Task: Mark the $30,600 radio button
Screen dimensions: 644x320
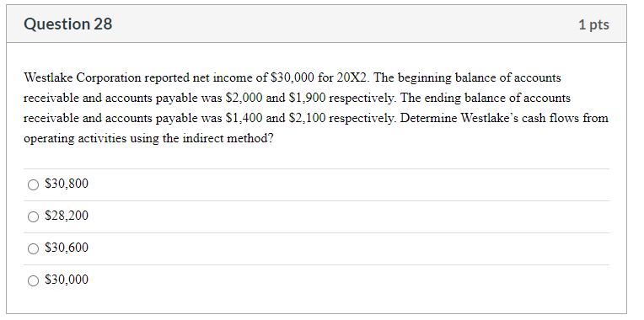Action: tap(33, 248)
